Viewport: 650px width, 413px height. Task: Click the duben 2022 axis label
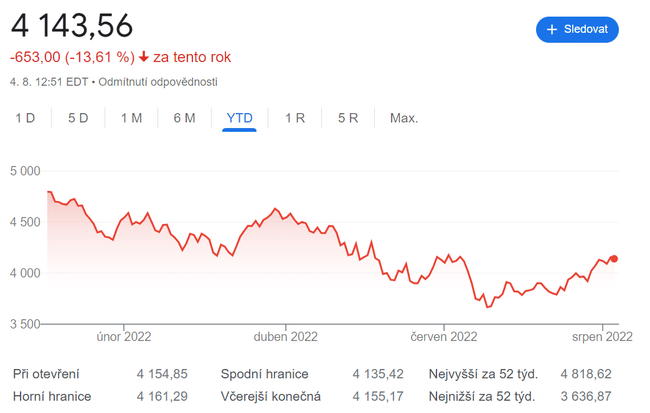coord(285,337)
